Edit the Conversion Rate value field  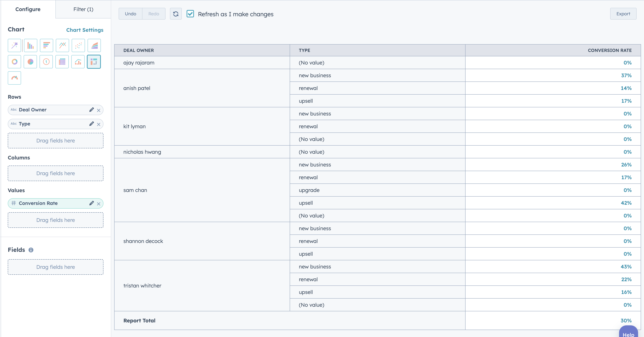coord(91,203)
